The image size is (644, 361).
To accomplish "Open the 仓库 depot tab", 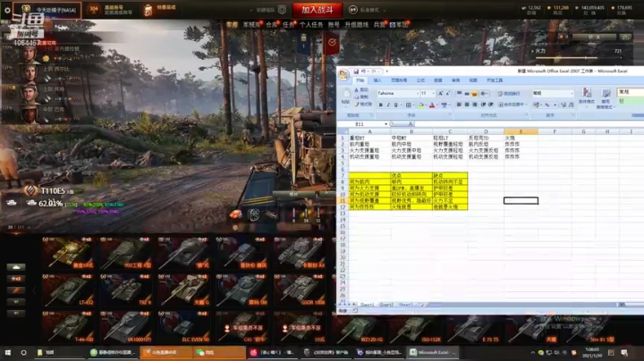I will coord(272,25).
